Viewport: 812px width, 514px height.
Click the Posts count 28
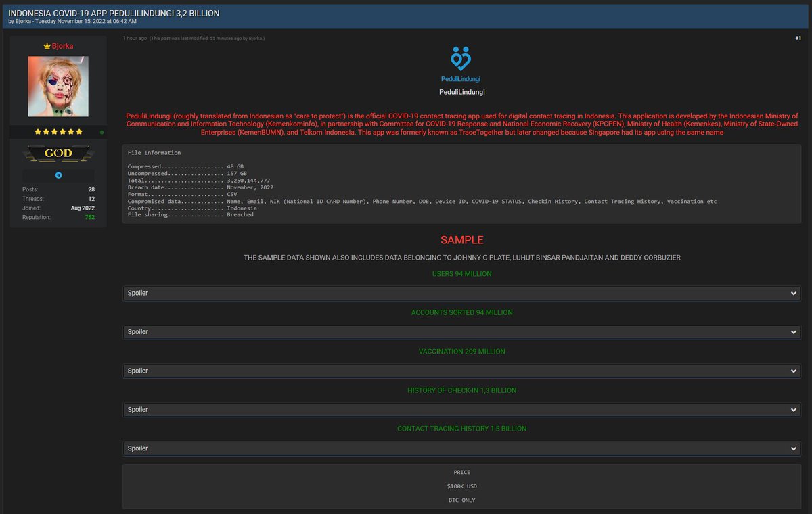[91, 189]
